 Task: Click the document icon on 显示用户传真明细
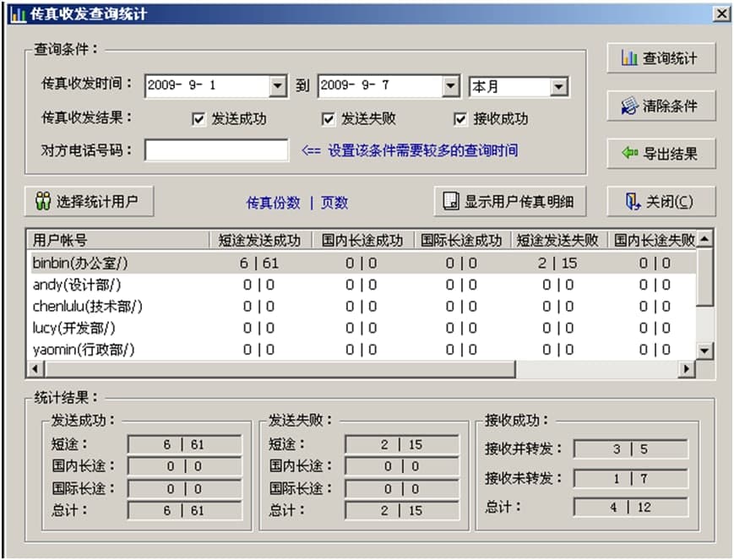tap(452, 201)
